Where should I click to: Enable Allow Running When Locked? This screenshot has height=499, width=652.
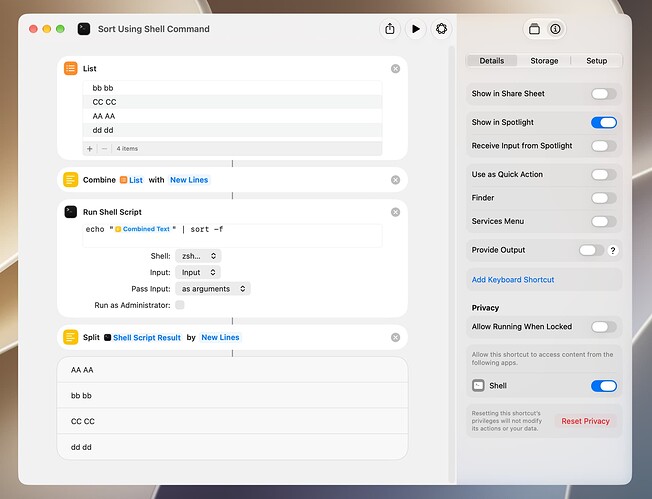(x=604, y=327)
